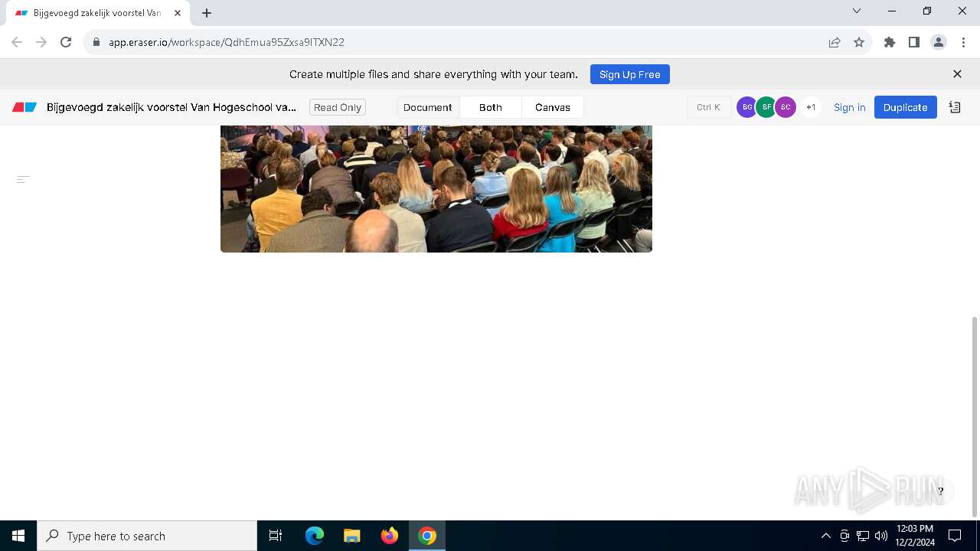Screen dimensions: 980x551
Task: Click the Sign in link
Action: tap(850, 107)
